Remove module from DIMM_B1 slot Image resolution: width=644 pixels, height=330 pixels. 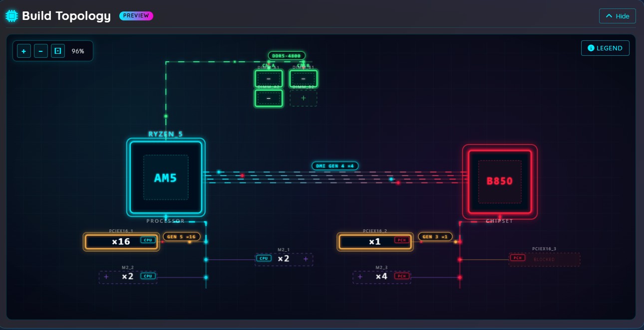[x=304, y=79]
